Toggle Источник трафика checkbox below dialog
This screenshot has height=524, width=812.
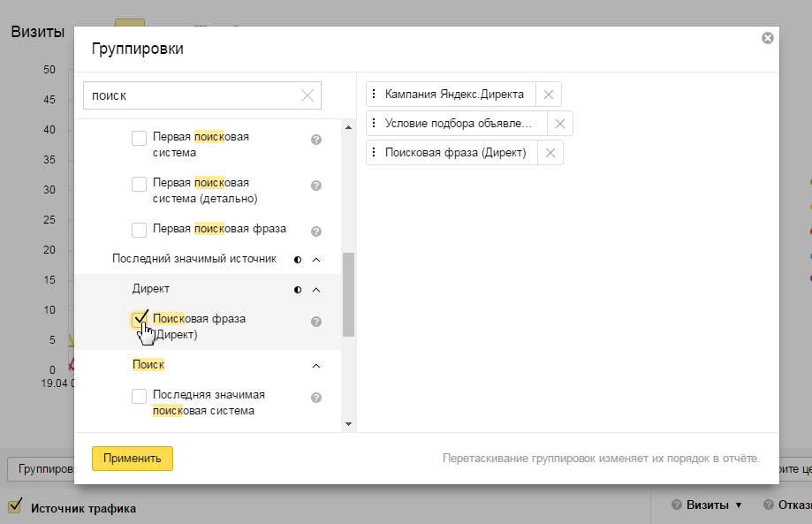tap(15, 505)
